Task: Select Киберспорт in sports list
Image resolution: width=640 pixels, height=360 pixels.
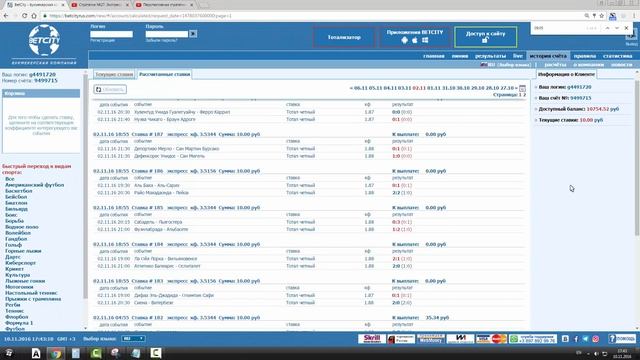Action: tap(20, 263)
